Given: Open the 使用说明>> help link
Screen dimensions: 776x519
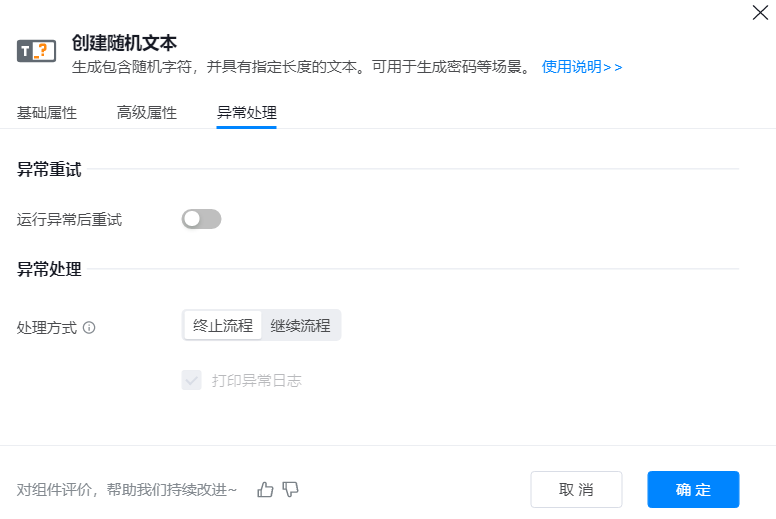Looking at the screenshot, I should [582, 67].
